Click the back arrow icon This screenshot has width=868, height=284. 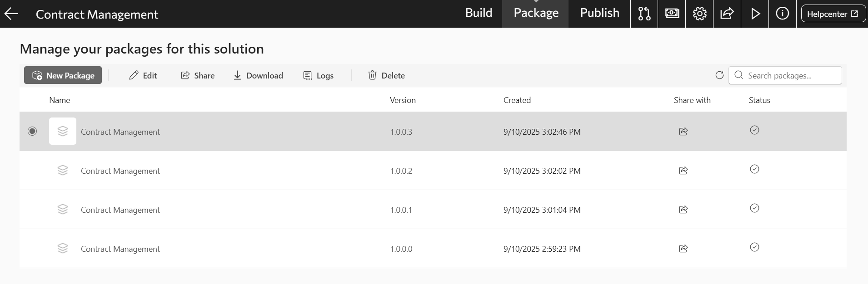(x=11, y=14)
